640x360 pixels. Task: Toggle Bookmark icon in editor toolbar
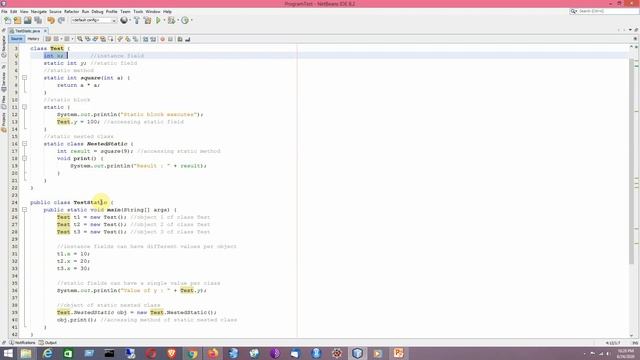(x=135, y=39)
